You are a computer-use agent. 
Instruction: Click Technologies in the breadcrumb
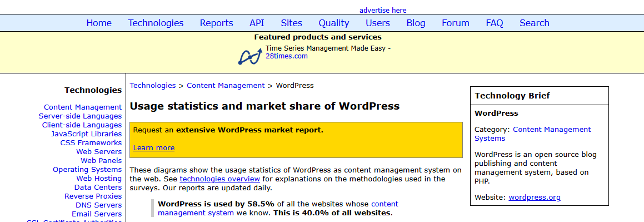153,86
